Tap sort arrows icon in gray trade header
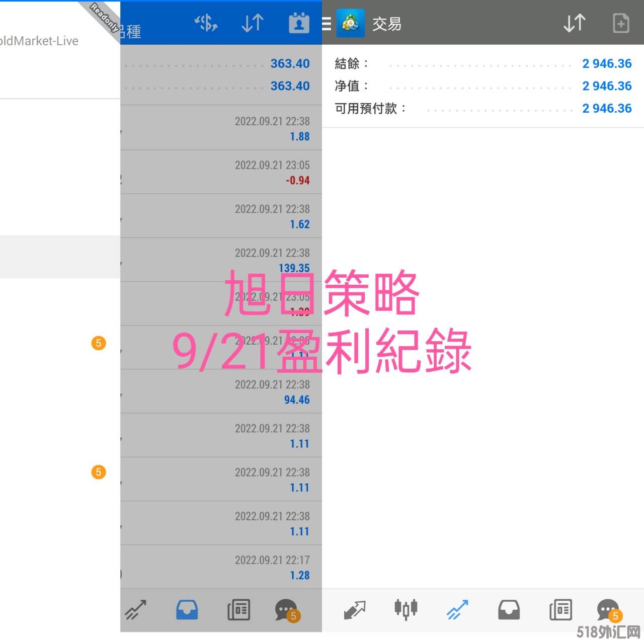644x644 pixels. [574, 23]
